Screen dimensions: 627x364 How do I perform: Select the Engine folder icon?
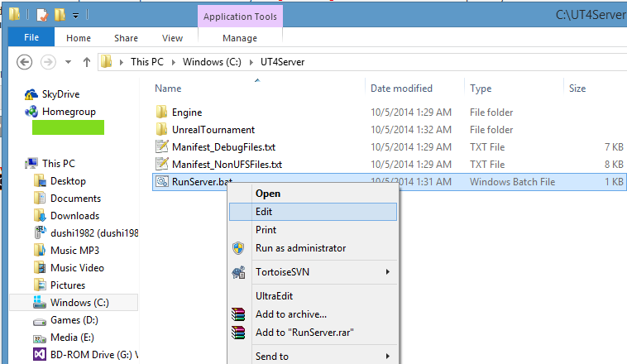tap(161, 112)
